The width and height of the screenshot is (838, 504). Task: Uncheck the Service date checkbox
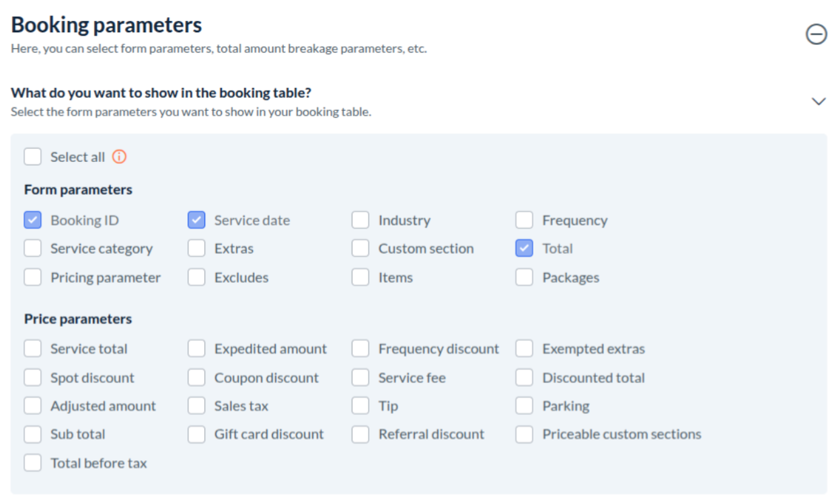196,220
